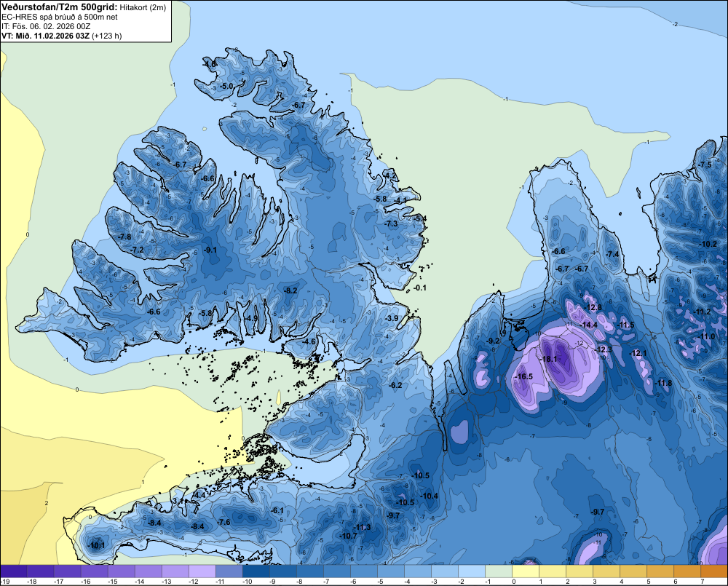Click the -10.4 temperature label
Image resolution: width=728 pixels, height=586 pixels.
(430, 496)
